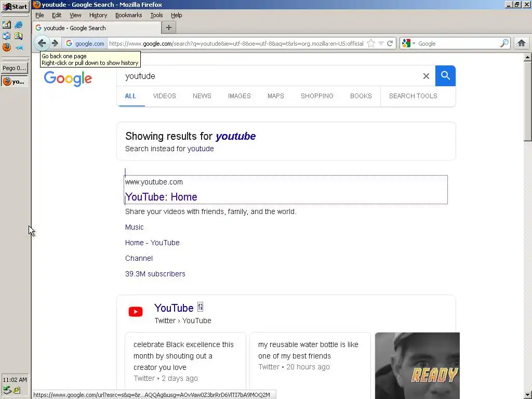This screenshot has width=532, height=399.
Task: Open the Edit menu
Action: [x=57, y=15]
